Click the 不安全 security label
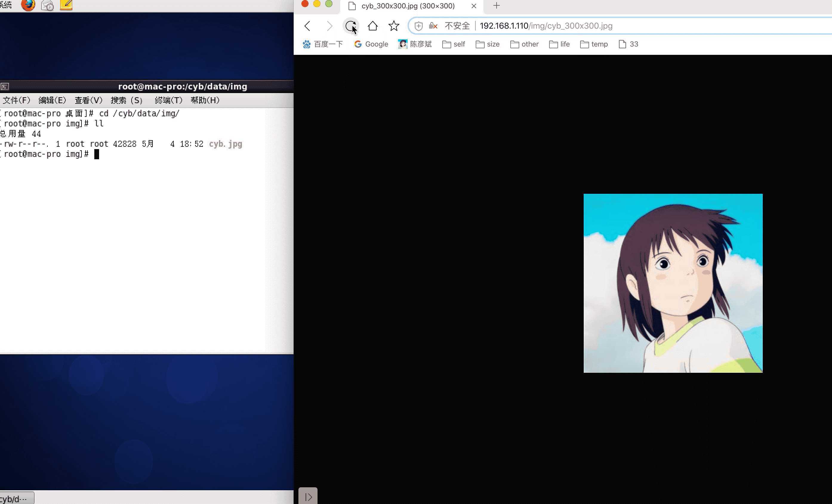Image resolution: width=832 pixels, height=504 pixels. click(457, 26)
